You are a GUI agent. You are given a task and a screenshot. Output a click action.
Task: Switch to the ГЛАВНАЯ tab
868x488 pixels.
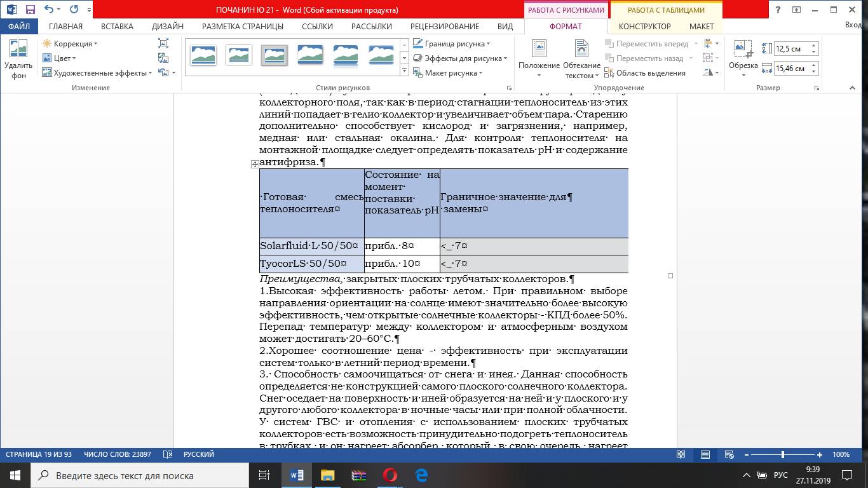point(66,27)
